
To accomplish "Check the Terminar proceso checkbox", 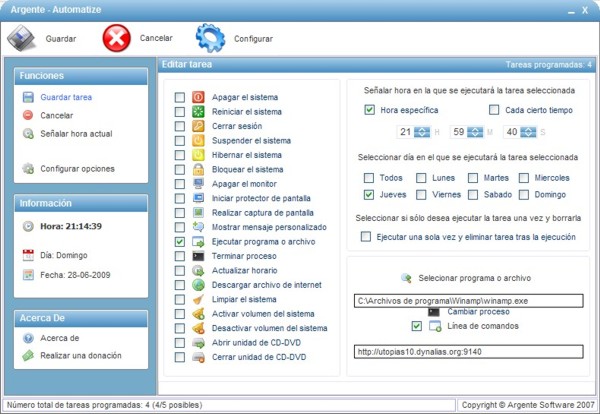I will click(179, 256).
